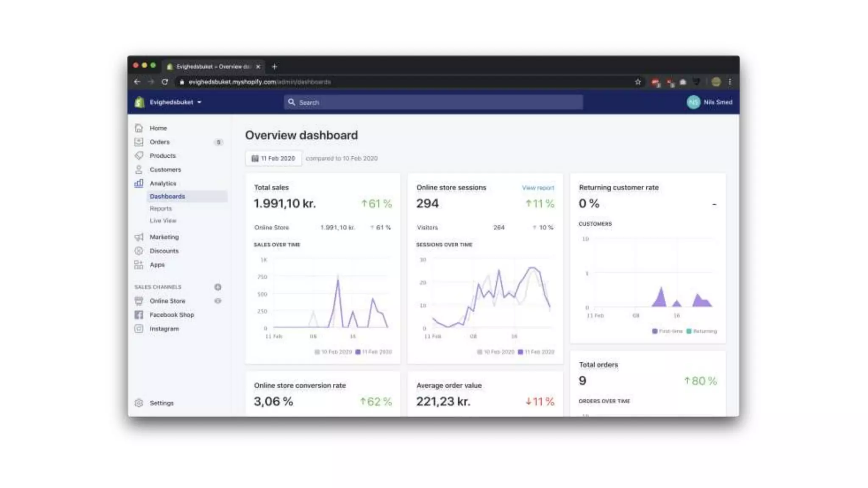
Task: View Online Store via the eye icon
Action: pos(218,301)
